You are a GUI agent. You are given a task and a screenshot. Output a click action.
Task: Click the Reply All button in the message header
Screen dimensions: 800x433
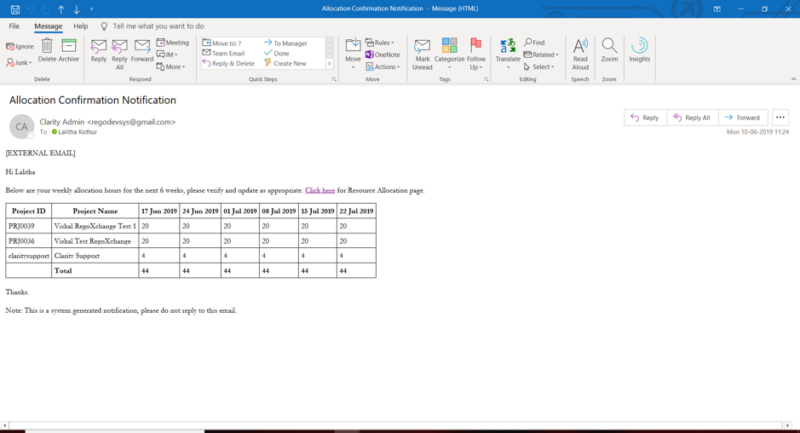[x=692, y=117]
